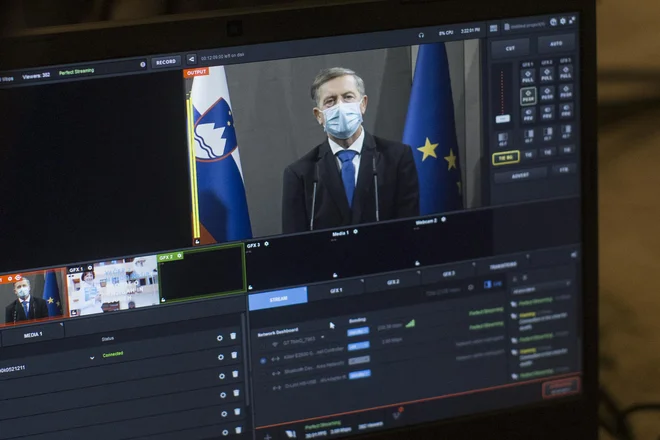The height and width of the screenshot is (440, 660).
Task: Click the fullscreen expand icon at top right
Action: 572,20
